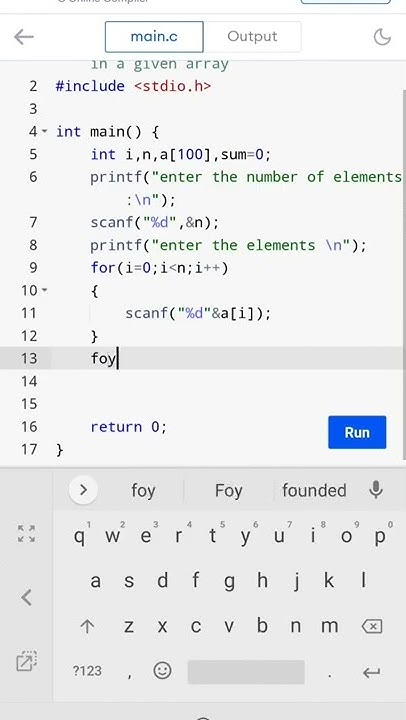
Task: Tap the e key
Action: 146,536
